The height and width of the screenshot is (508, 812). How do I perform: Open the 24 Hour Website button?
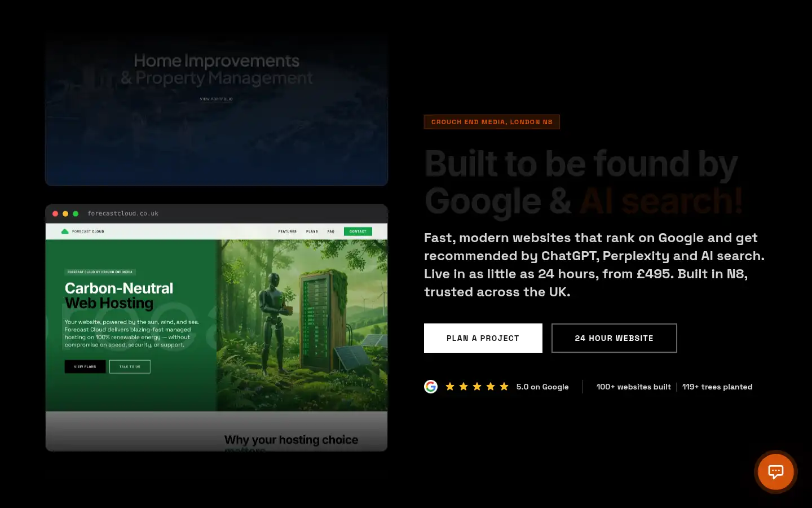click(614, 338)
